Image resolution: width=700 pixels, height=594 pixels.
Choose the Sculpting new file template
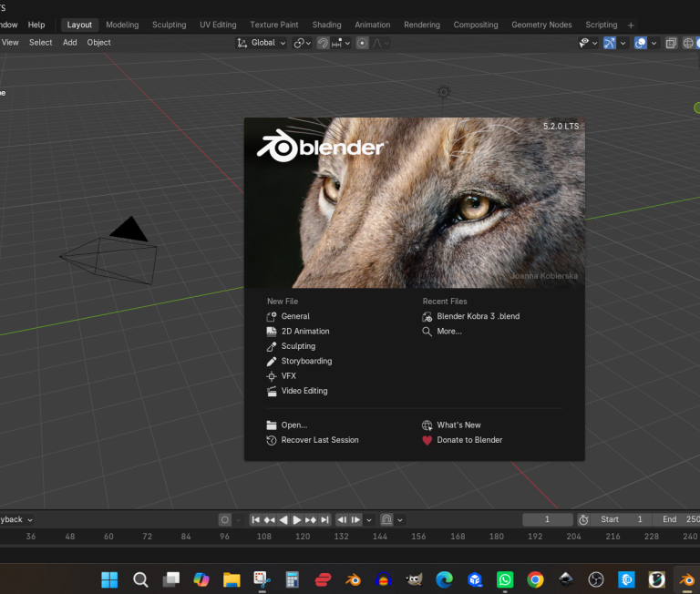291,346
